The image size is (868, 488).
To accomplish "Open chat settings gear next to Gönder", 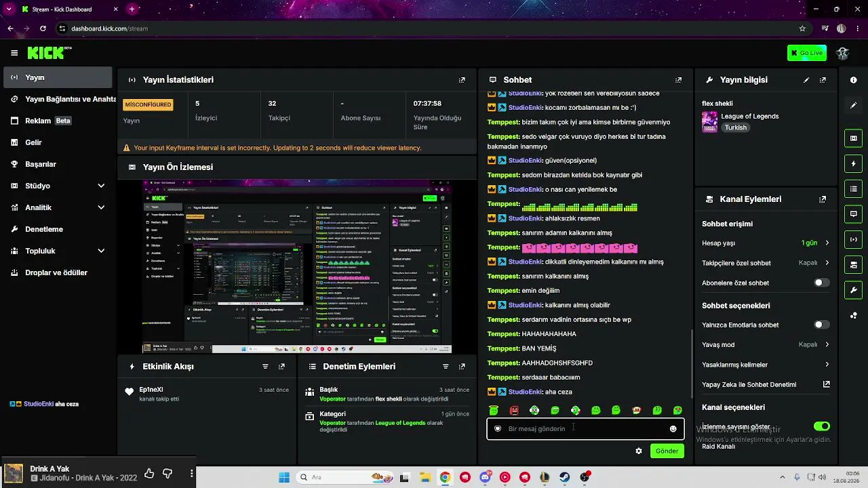I will pyautogui.click(x=638, y=451).
